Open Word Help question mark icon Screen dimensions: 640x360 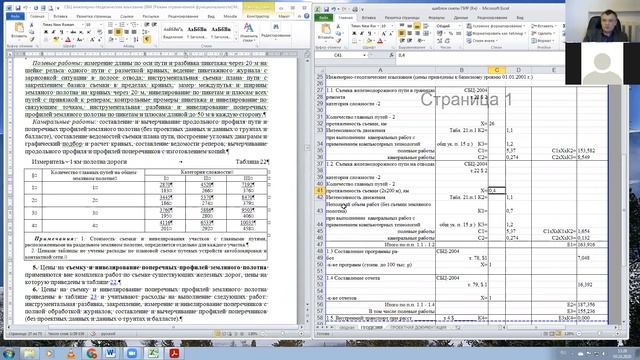(x=306, y=16)
